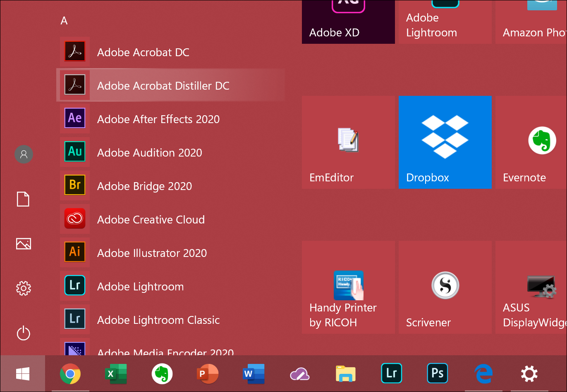This screenshot has height=392, width=567.
Task: Open Excel from the taskbar
Action: [x=116, y=374]
